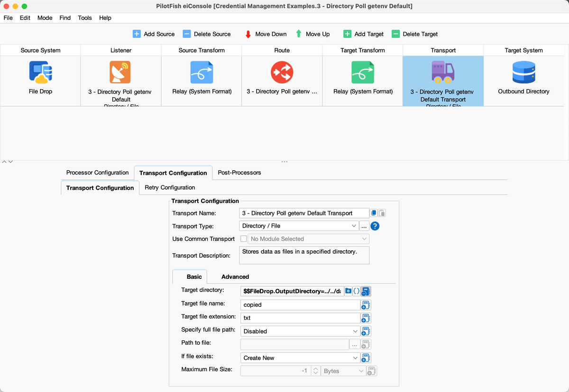The image size is (569, 392).
Task: Click the greyed property icon beside Maximum File Size
Action: coord(372,371)
